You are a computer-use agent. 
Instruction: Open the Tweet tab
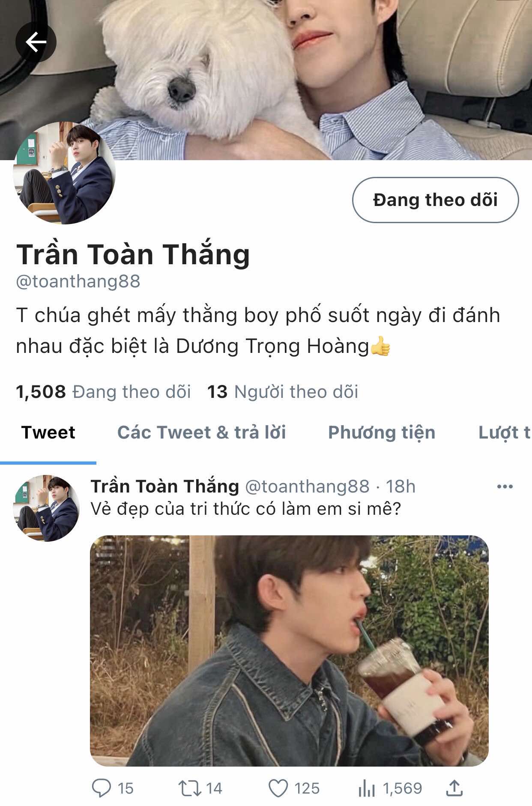click(48, 433)
